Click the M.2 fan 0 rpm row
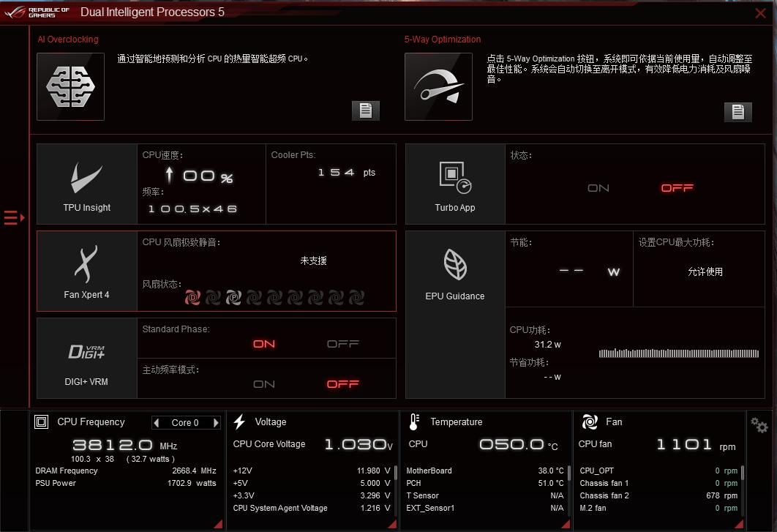Viewport: 777px width, 532px height. click(658, 508)
